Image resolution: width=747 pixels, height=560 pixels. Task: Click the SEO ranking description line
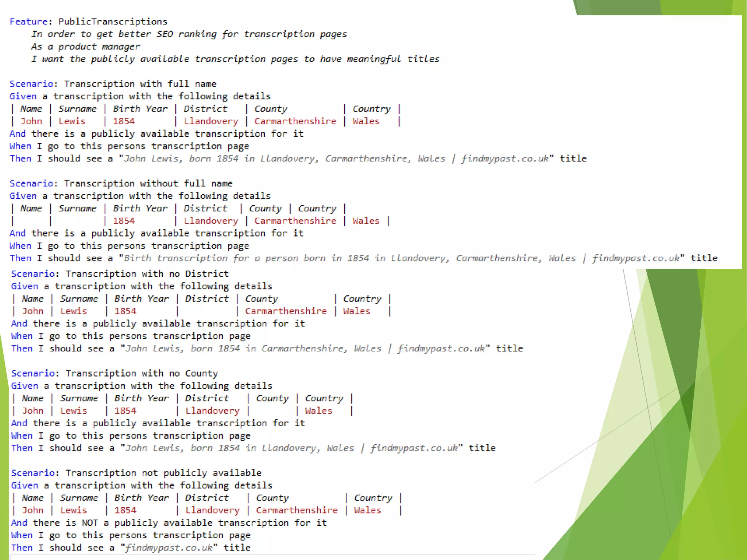[x=189, y=34]
